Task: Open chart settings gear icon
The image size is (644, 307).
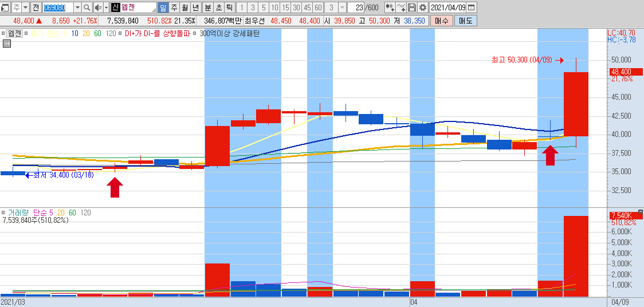Action: point(423,7)
